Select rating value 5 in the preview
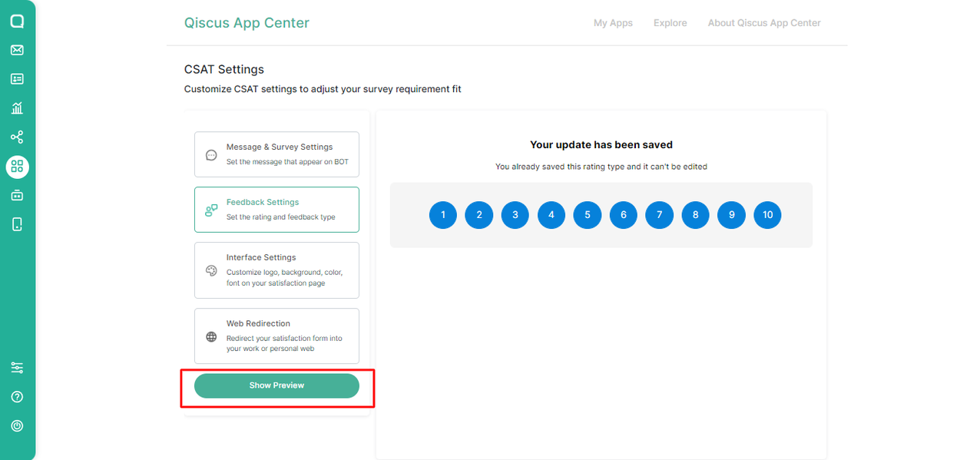Viewport: 980px width, 460px height. (587, 215)
